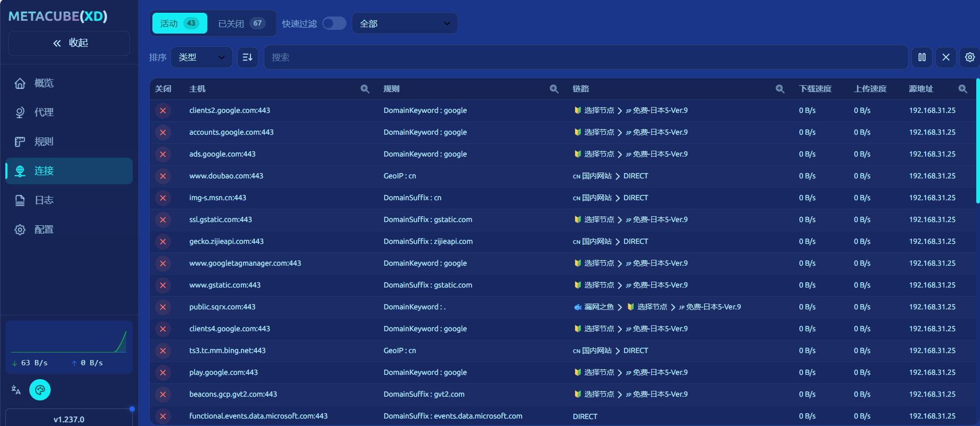Toggle sort direction icon
The width and height of the screenshot is (980, 426).
247,57
